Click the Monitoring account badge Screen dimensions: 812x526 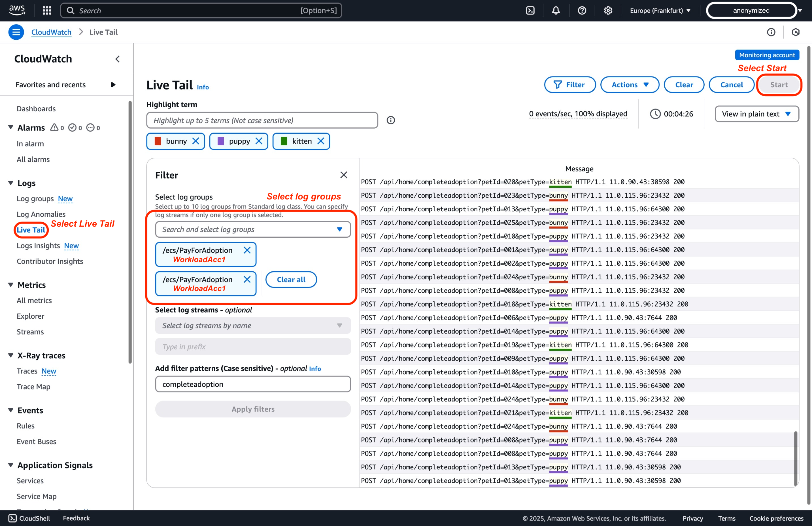pyautogui.click(x=767, y=55)
